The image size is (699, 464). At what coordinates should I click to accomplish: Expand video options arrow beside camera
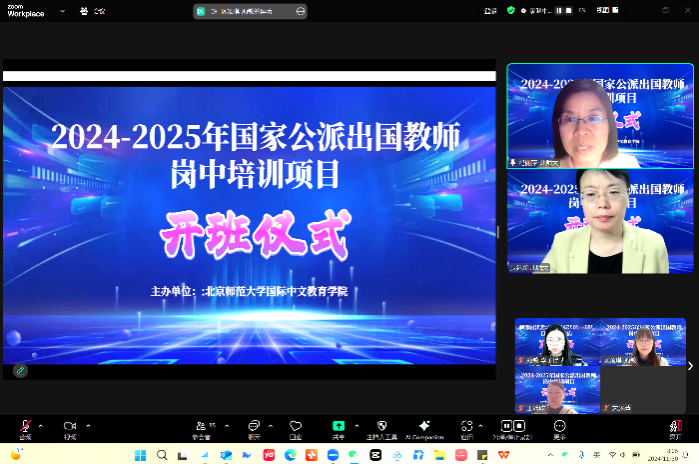point(87,424)
